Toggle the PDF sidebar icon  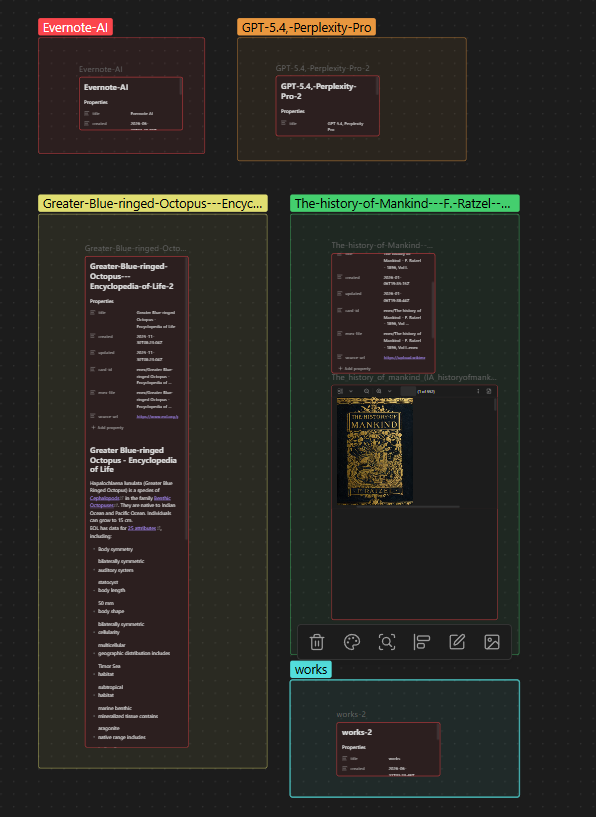[340, 391]
